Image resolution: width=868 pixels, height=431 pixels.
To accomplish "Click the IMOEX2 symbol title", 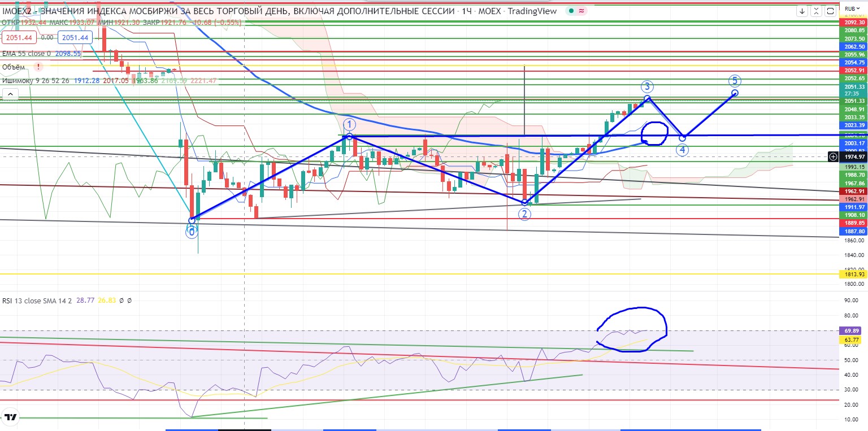I will point(16,11).
